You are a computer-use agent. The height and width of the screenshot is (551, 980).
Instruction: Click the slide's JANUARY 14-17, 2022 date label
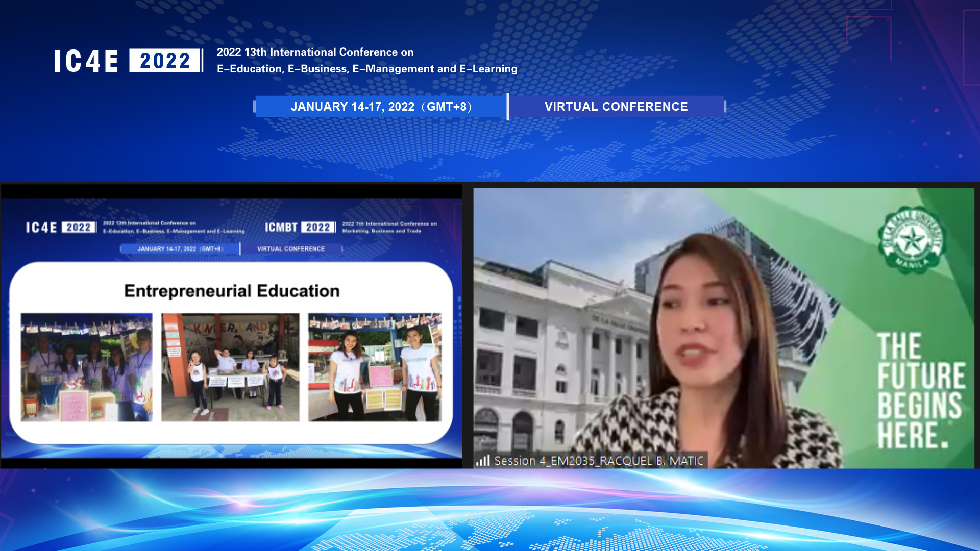click(x=180, y=249)
